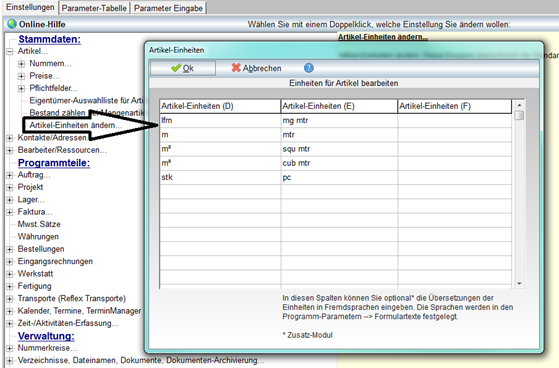Expand the Bestellungen tree node

10,249
